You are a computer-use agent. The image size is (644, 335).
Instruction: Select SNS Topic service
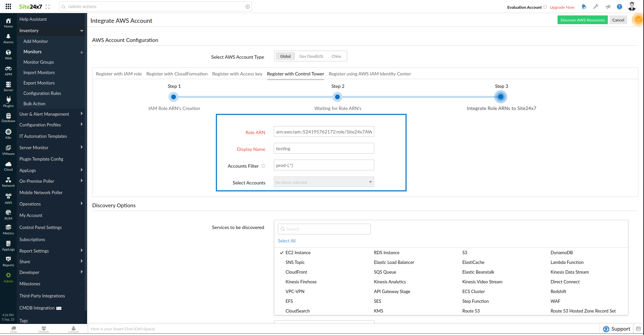[x=295, y=262]
